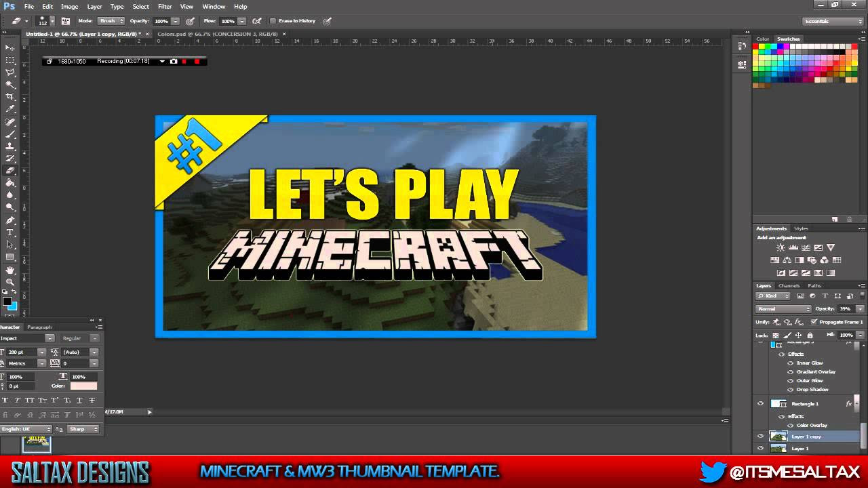
Task: Select the Lasso tool
Action: [x=10, y=72]
